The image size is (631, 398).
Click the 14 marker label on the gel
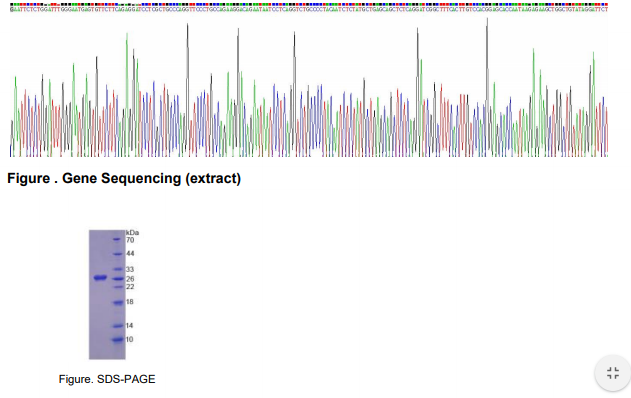click(130, 326)
